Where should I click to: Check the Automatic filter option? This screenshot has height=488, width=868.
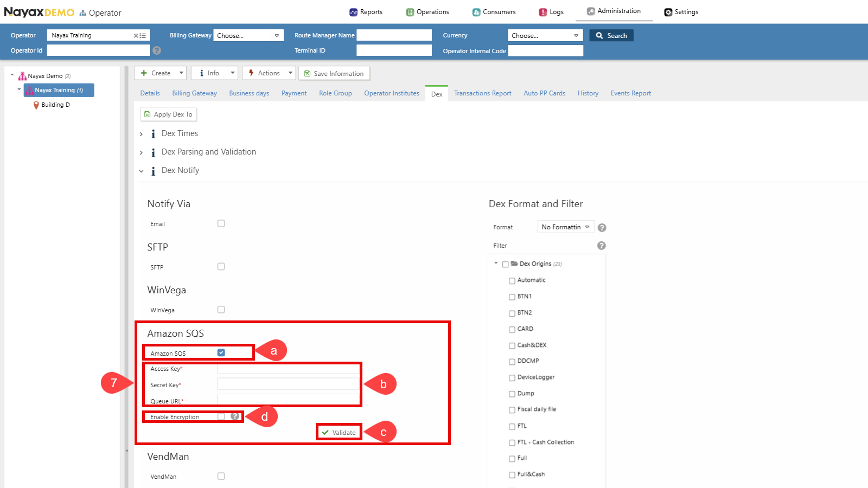tap(512, 280)
